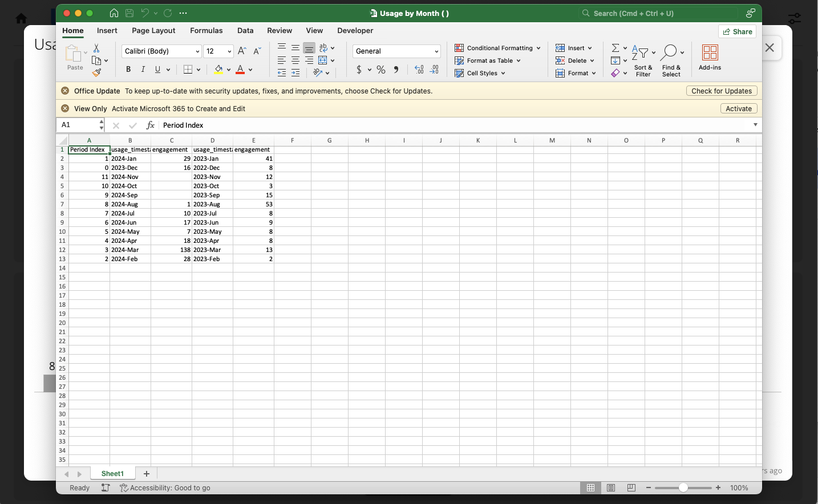Adjust the zoom slider handle

(x=683, y=487)
